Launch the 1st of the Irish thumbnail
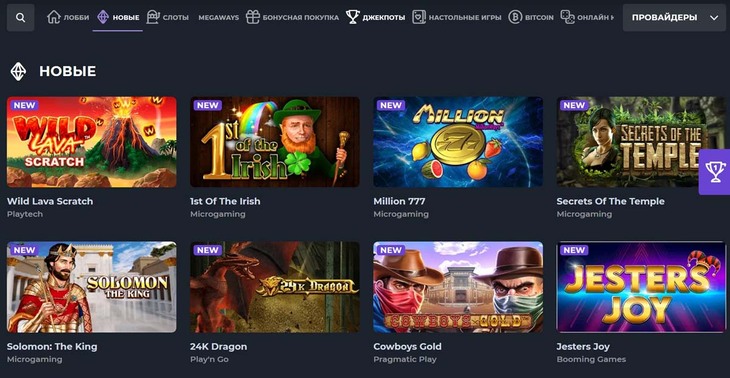Image resolution: width=730 pixels, height=378 pixels. click(x=275, y=142)
